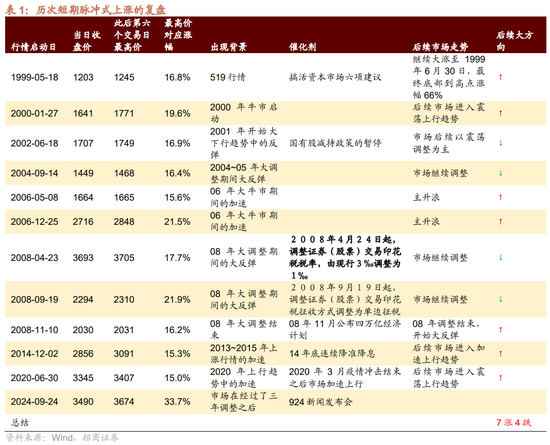This screenshot has width=550, height=445.
Task: Click the percentage 16.9%
Action: (177, 143)
